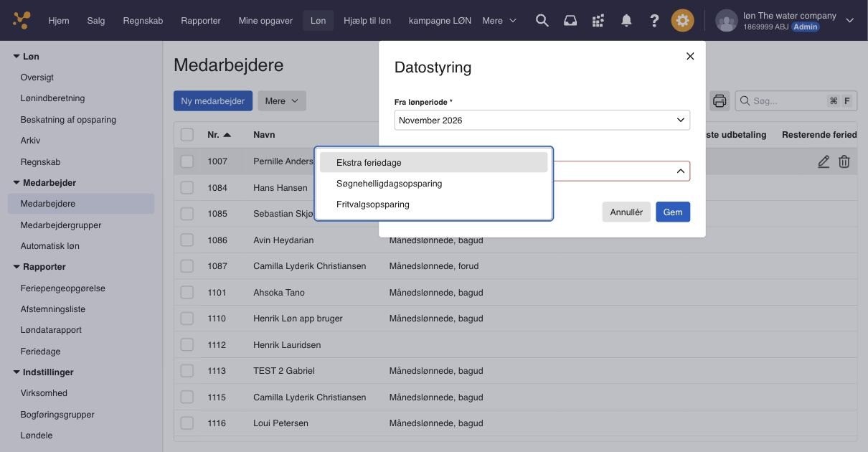Open the Mere menu in top navigation

click(x=499, y=21)
